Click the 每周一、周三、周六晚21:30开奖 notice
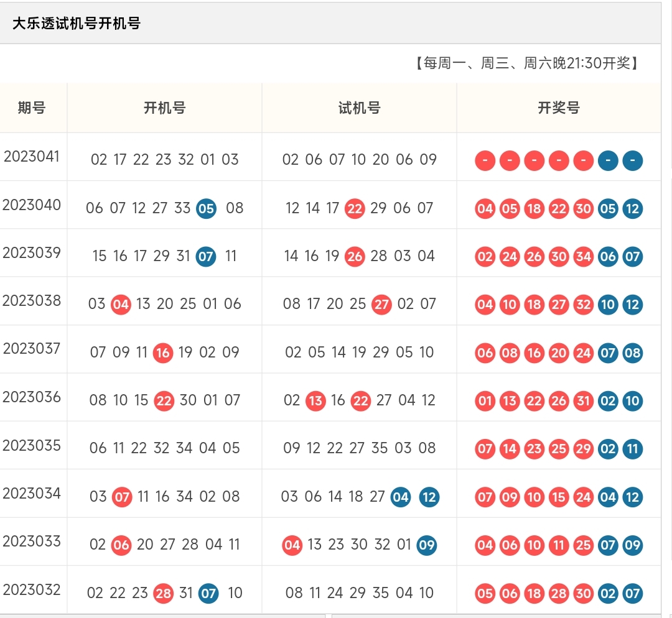 click(x=527, y=63)
